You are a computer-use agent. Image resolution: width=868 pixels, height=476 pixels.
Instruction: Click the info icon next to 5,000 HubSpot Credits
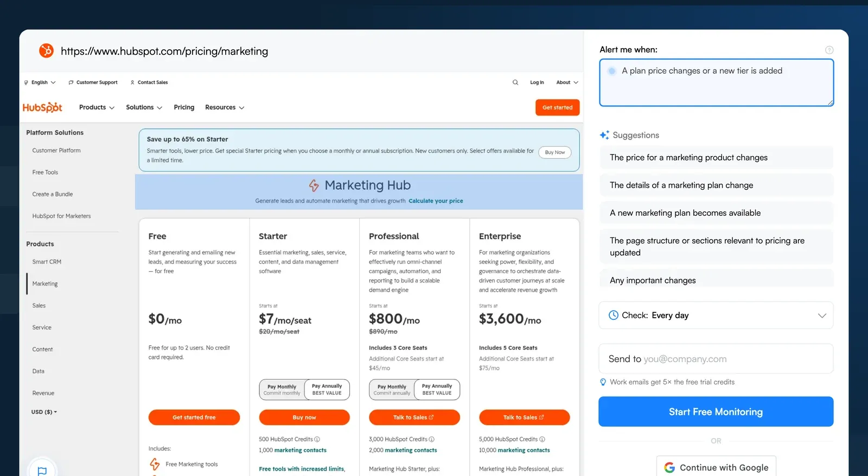click(542, 439)
